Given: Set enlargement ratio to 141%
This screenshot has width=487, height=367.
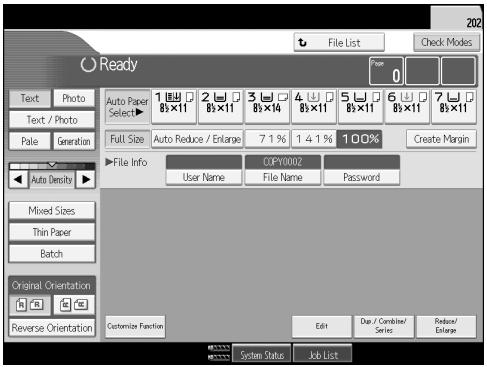Looking at the screenshot, I should (314, 139).
